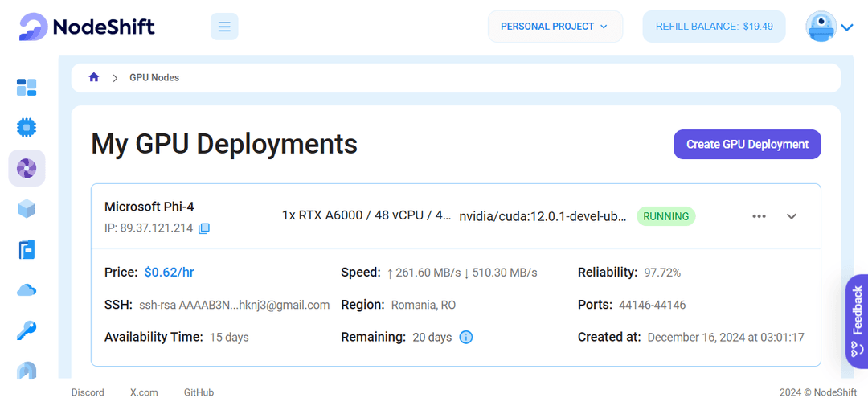Image resolution: width=868 pixels, height=406 pixels.
Task: Open the CPU compute nodes sidebar icon
Action: [x=27, y=128]
